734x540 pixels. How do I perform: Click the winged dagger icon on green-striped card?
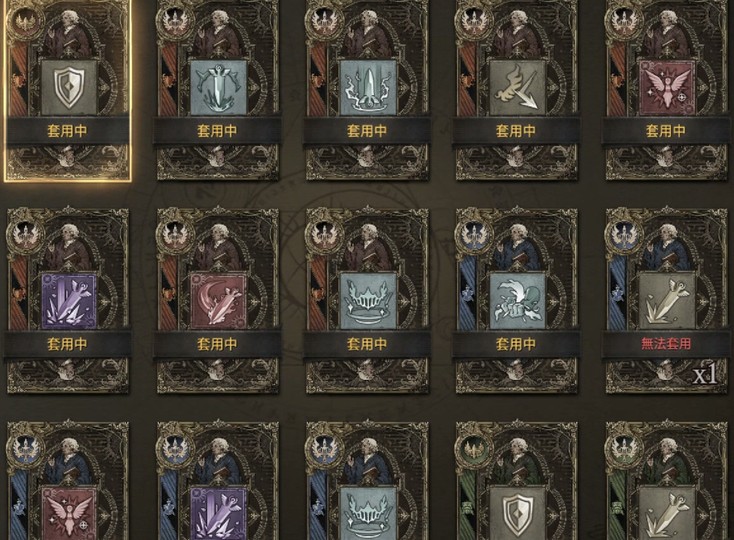click(x=667, y=513)
